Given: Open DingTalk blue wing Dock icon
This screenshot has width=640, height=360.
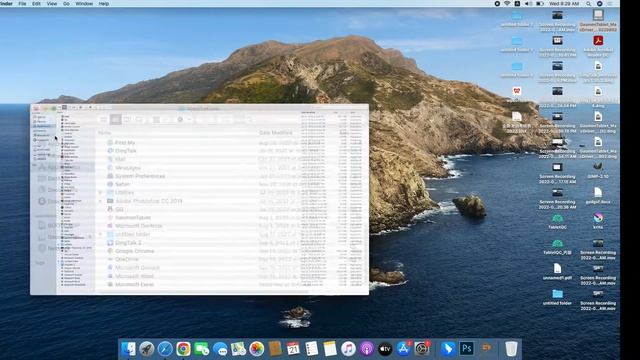Looking at the screenshot, I should [x=448, y=349].
